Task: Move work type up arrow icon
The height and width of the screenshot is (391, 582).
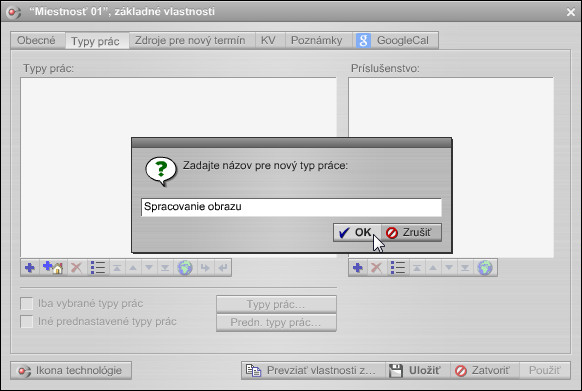Action: coord(133,267)
